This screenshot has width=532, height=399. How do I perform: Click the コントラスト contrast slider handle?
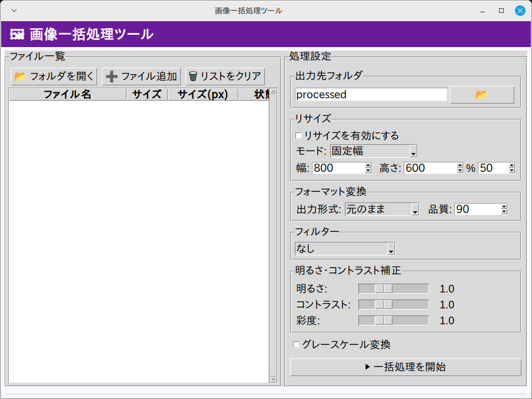coord(383,305)
